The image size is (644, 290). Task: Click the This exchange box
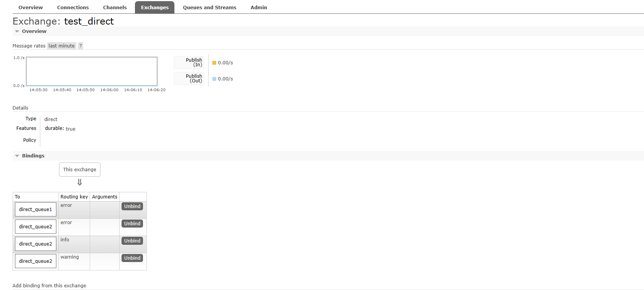click(80, 170)
